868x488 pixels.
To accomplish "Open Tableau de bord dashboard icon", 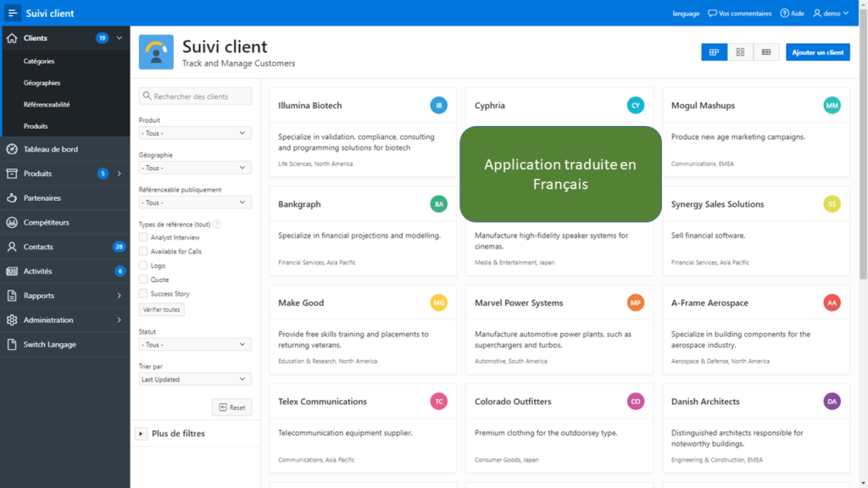I will point(12,149).
